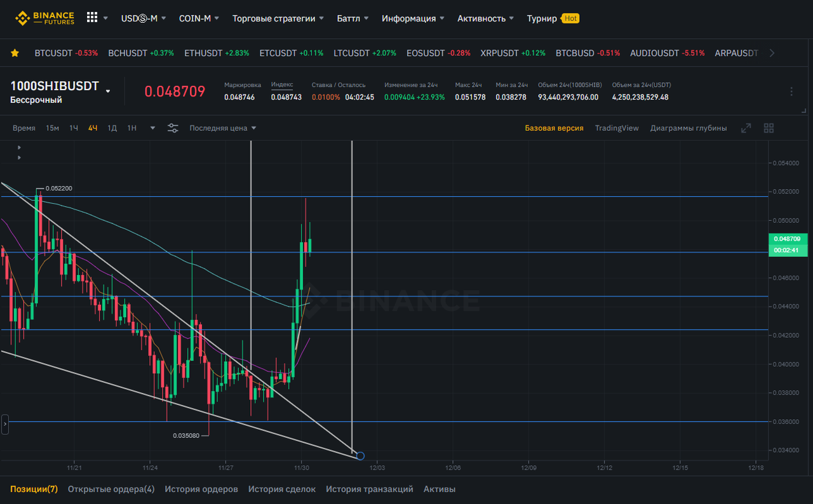Select ETCUSDT in the ticker bar
The width and height of the screenshot is (813, 504).
[x=292, y=53]
